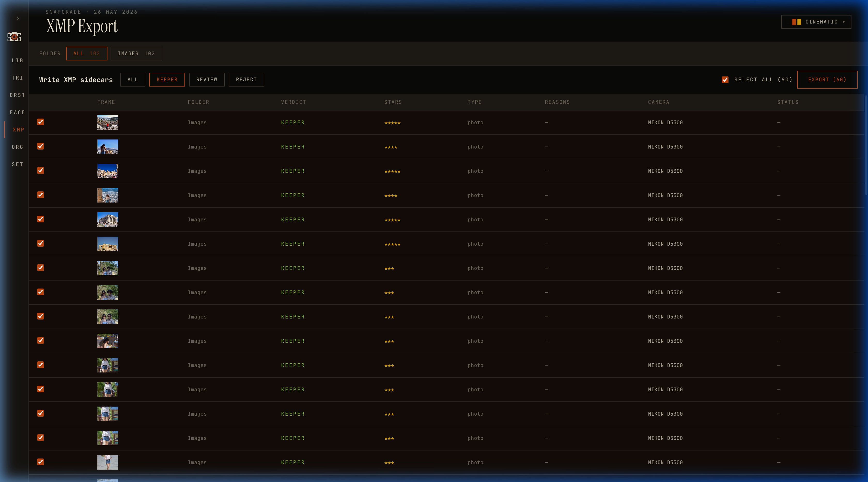Click the second row's four-star rating
Image resolution: width=868 pixels, height=482 pixels.
[391, 147]
